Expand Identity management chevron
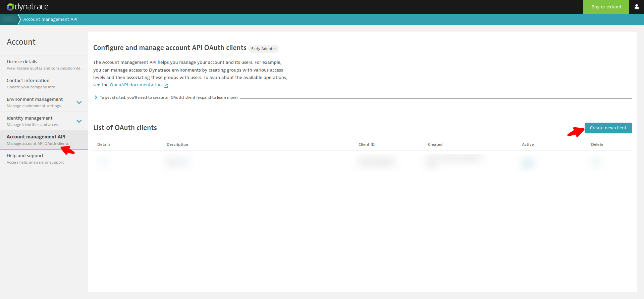Viewport: 644px width, 299px height. 79,121
